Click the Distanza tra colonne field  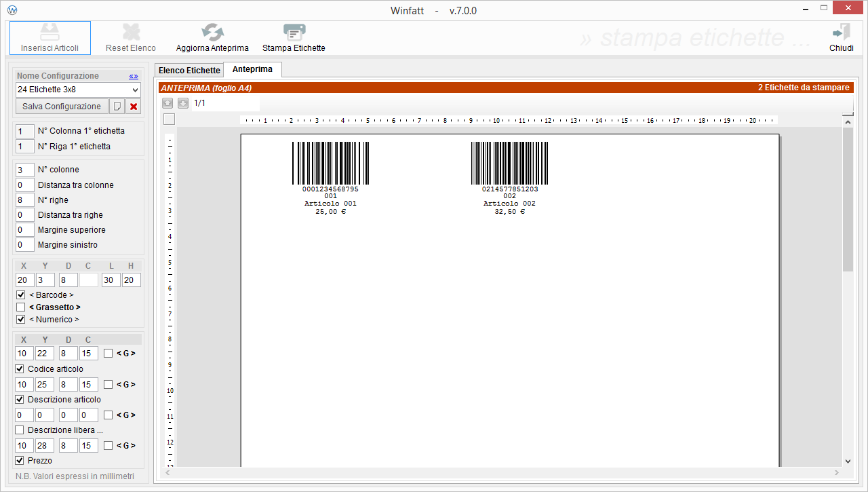(x=25, y=185)
